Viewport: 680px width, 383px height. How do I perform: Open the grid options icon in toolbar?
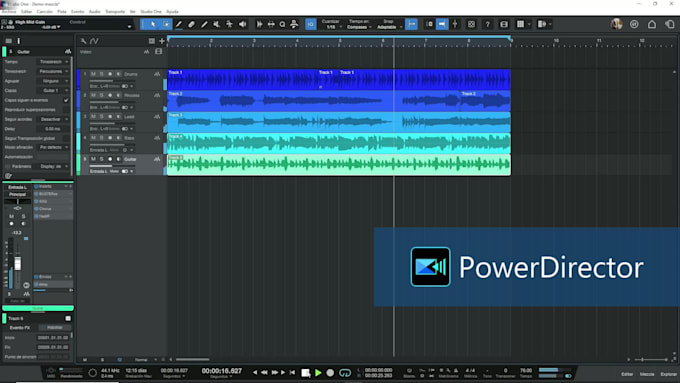coord(520,25)
